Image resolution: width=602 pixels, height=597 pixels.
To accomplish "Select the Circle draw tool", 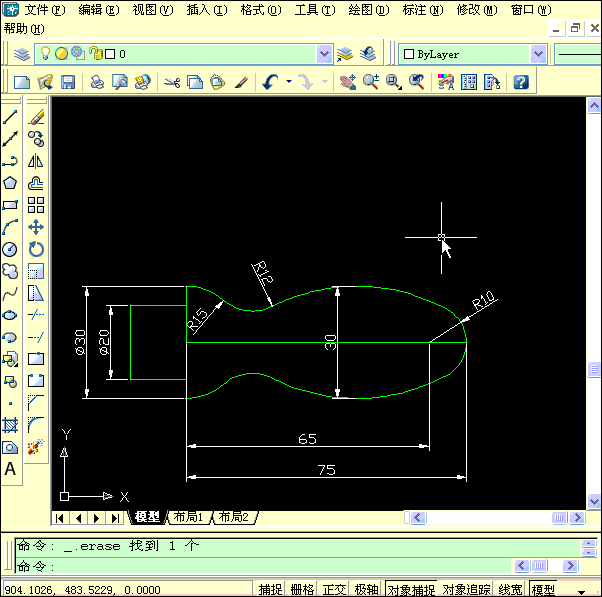I will [x=10, y=250].
